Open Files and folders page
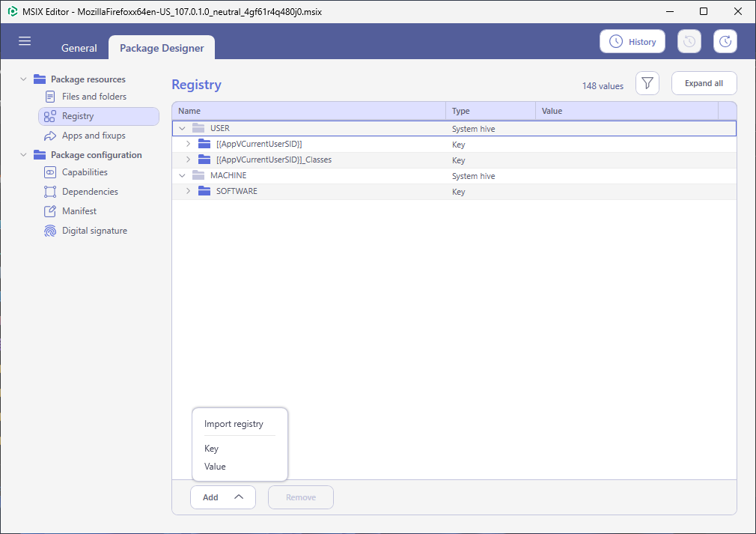Image resolution: width=756 pixels, height=534 pixels. 94,97
